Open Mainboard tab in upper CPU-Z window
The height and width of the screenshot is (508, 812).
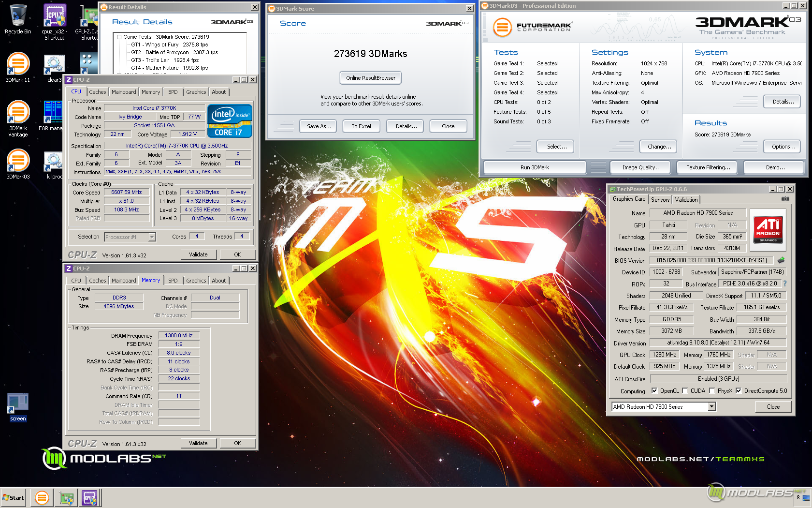124,92
